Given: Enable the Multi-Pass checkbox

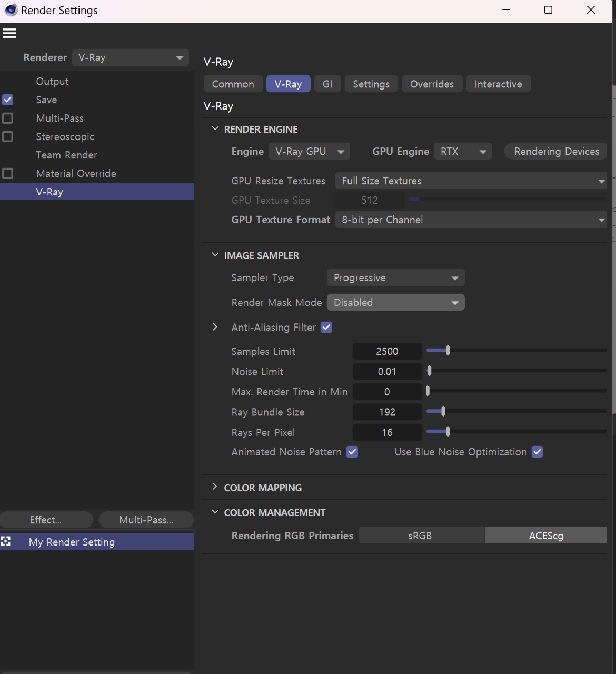Looking at the screenshot, I should 8,118.
